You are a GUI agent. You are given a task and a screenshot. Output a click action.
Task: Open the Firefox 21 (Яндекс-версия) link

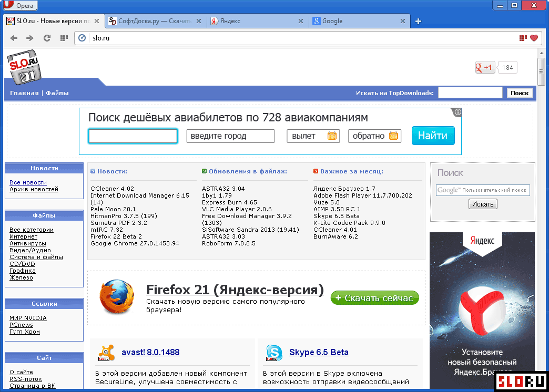[x=235, y=290]
